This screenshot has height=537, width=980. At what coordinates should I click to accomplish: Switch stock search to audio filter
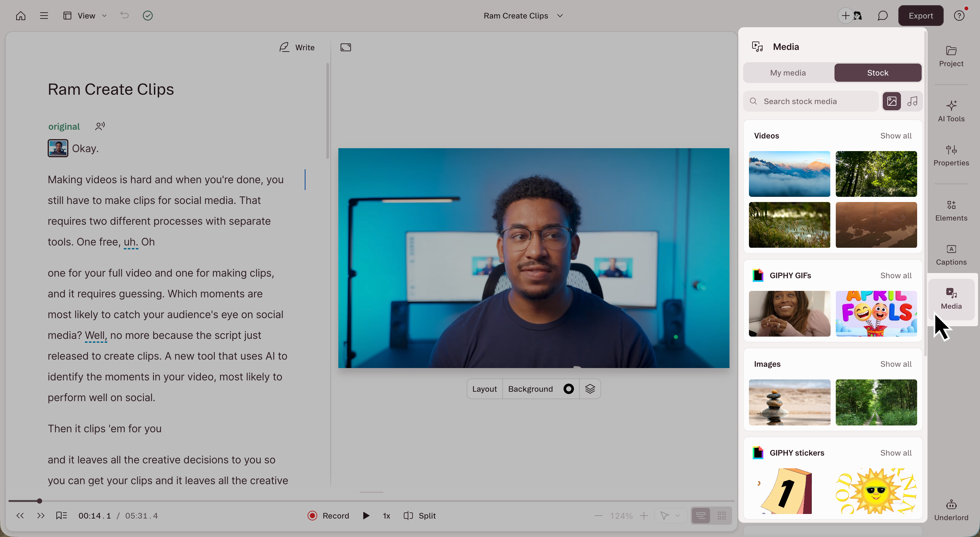(912, 101)
